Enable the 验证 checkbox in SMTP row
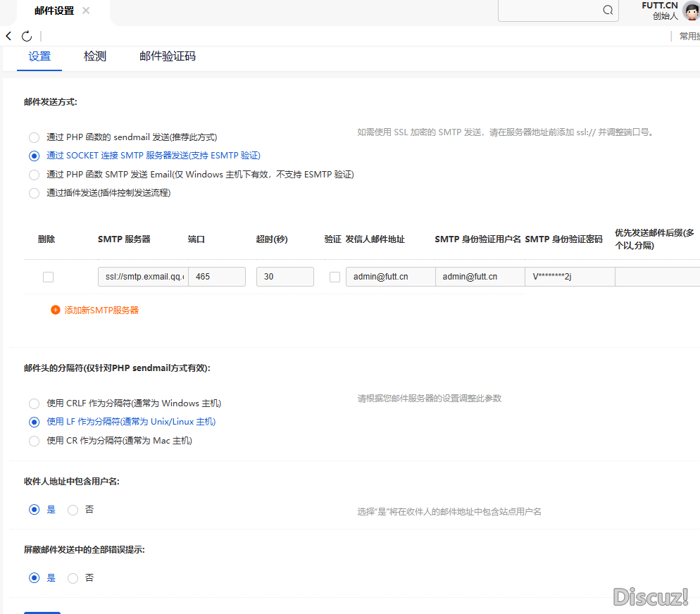Image resolution: width=700 pixels, height=614 pixels. tap(335, 277)
